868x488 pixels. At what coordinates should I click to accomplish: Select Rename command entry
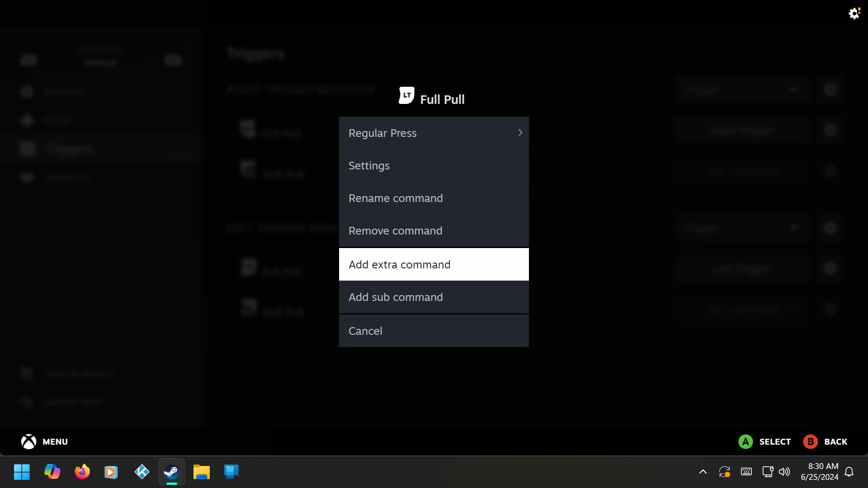(434, 198)
